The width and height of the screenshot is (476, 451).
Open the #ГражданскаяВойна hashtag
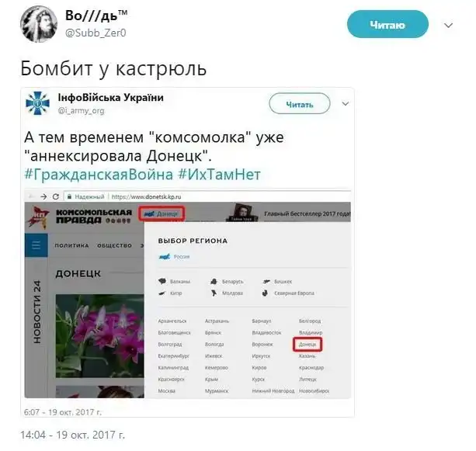pyautogui.click(x=99, y=175)
